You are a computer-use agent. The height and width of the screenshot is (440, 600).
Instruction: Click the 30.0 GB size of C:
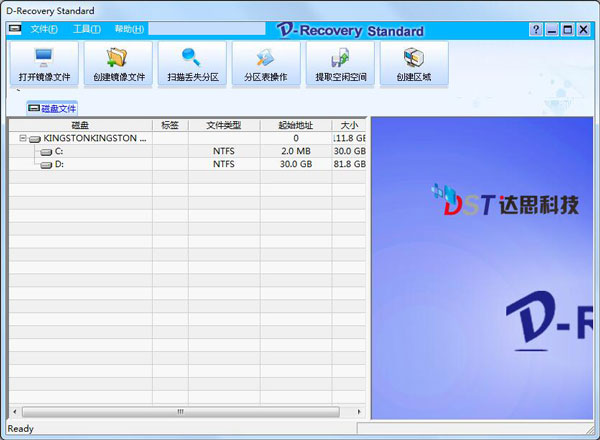click(x=349, y=151)
